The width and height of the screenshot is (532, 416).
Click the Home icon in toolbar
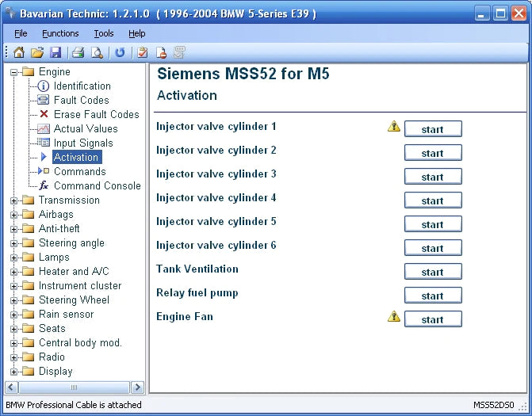click(x=19, y=53)
